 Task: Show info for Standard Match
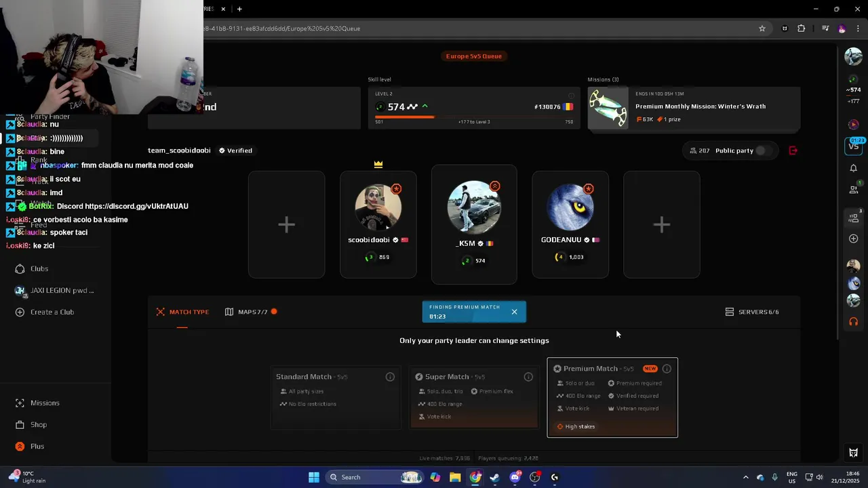[x=390, y=377]
